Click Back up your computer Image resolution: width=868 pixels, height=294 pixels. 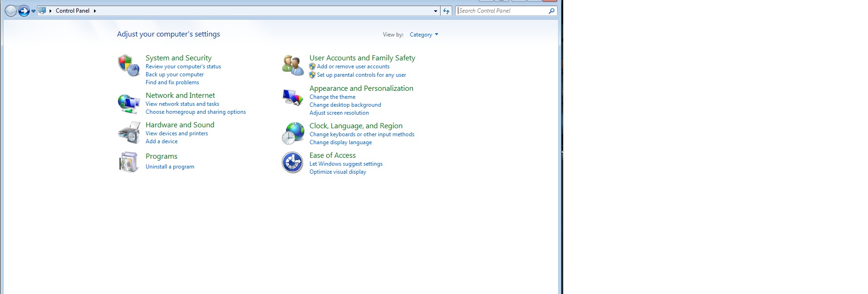pyautogui.click(x=175, y=74)
